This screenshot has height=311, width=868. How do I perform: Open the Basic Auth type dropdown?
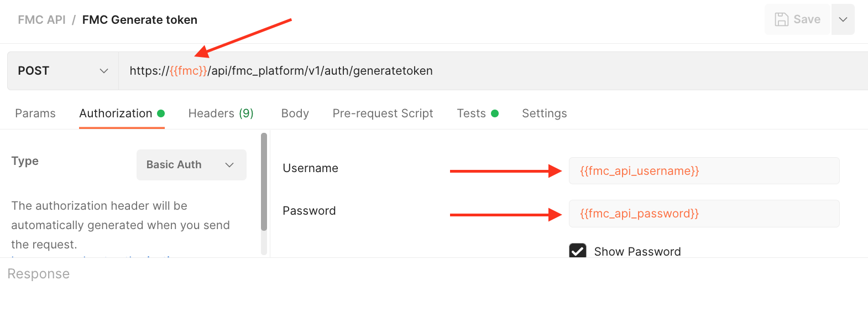(x=191, y=165)
